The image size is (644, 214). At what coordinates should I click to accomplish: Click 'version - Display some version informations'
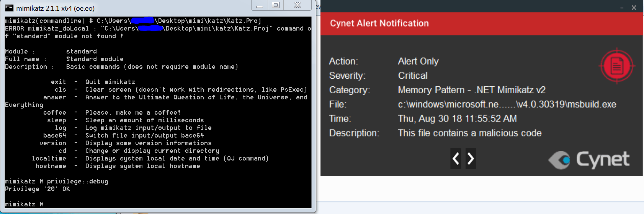click(x=126, y=143)
